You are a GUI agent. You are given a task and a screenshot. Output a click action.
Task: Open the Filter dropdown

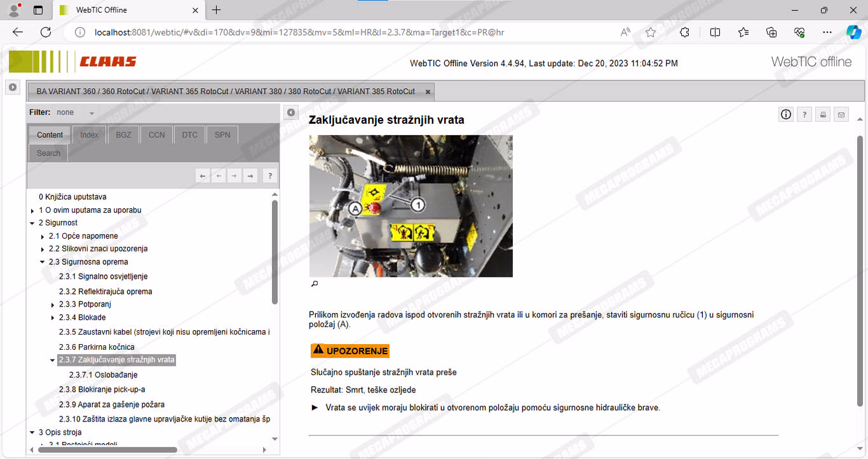click(x=92, y=113)
